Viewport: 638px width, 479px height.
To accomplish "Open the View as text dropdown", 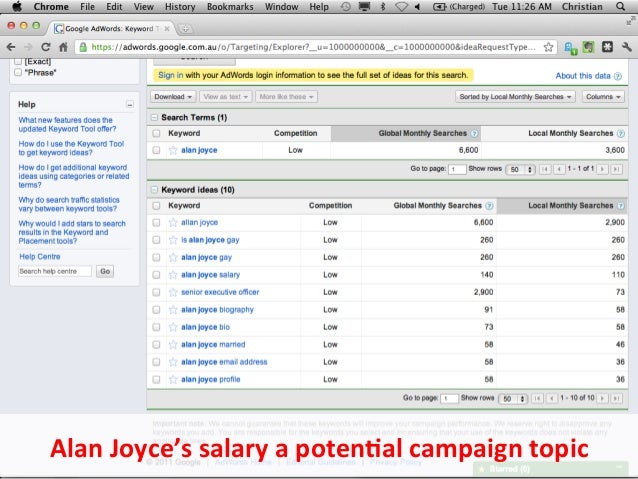I will [x=225, y=97].
